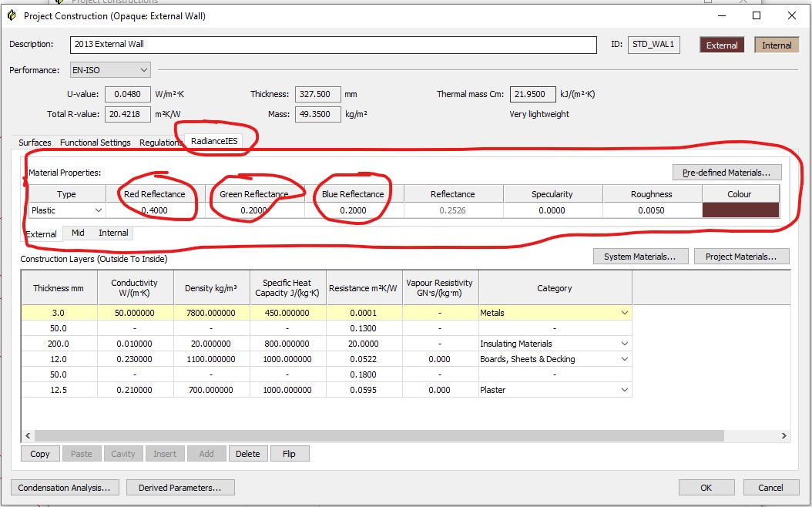Image resolution: width=812 pixels, height=507 pixels.
Task: Click the Thickness field 327.500
Action: [317, 94]
